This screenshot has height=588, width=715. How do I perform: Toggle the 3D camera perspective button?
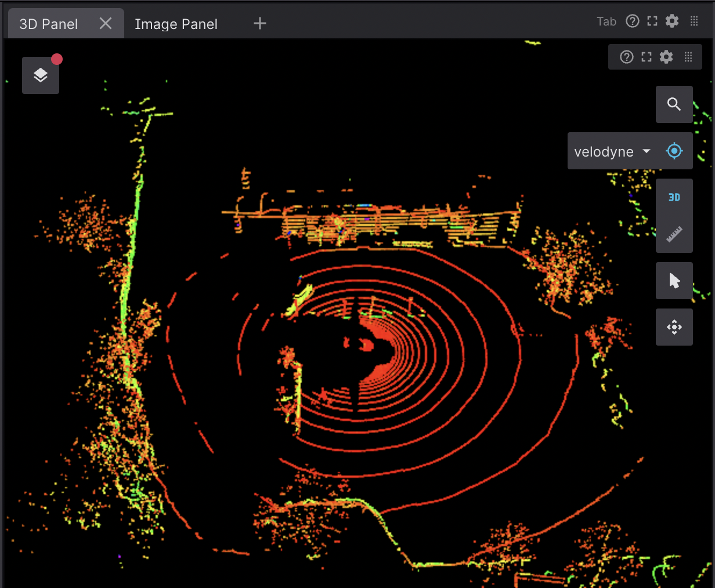coord(674,198)
